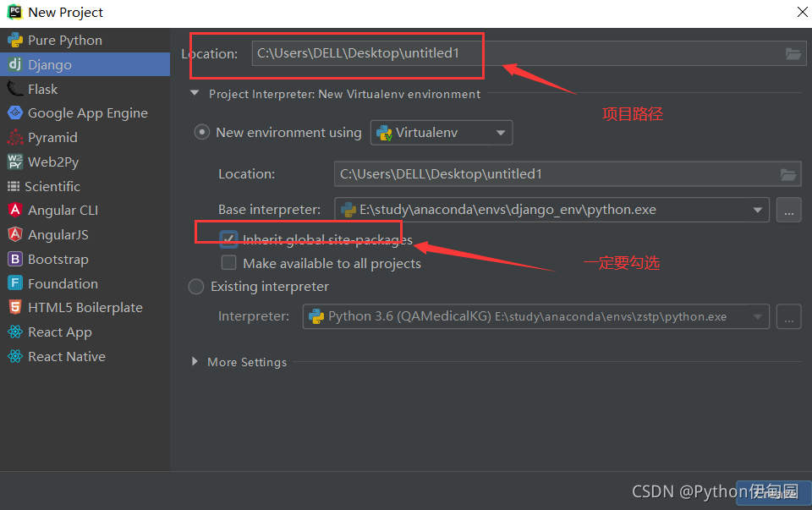Click the HTML5 Boilerplate icon
The height and width of the screenshot is (510, 812).
(15, 307)
